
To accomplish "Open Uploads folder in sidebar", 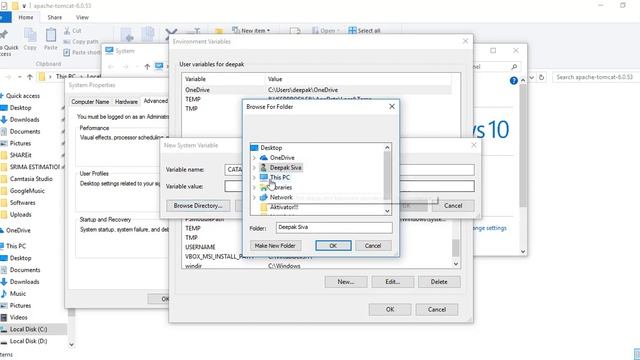I will pyautogui.click(x=20, y=214).
